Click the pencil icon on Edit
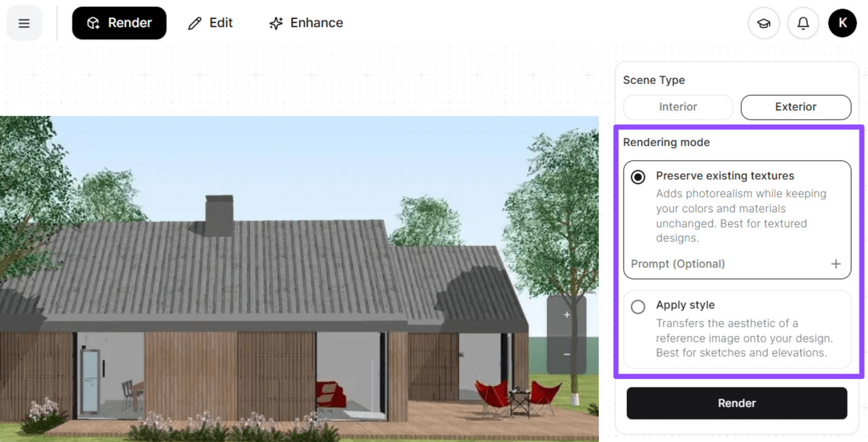The height and width of the screenshot is (442, 868). pos(195,23)
